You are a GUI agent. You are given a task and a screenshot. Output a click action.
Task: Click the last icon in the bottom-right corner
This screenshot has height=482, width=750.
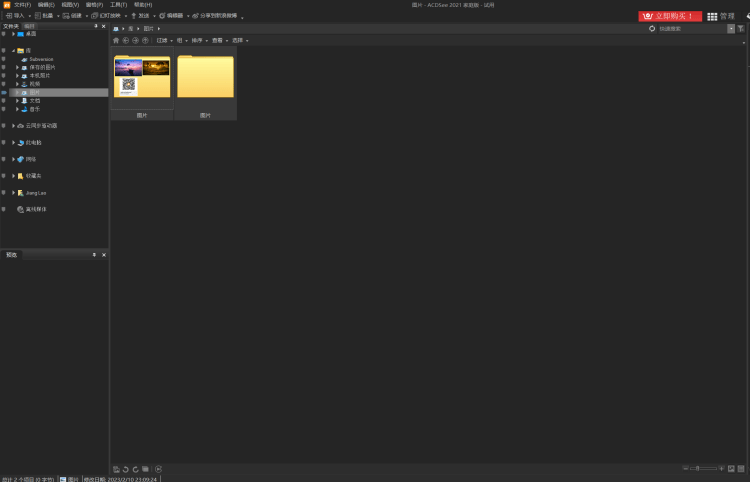(x=741, y=469)
